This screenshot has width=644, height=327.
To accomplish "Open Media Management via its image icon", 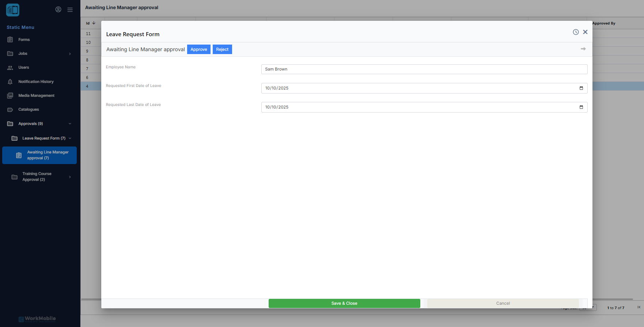I will [10, 96].
